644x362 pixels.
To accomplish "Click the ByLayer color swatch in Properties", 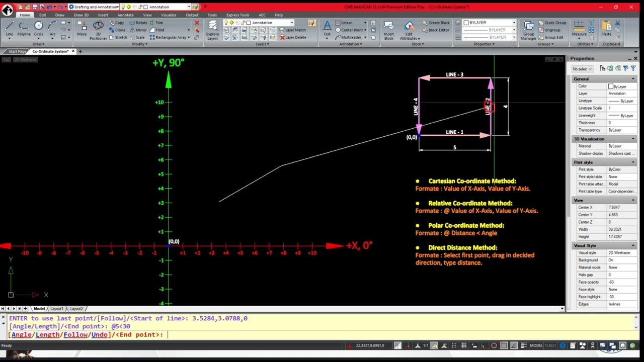I will click(611, 86).
